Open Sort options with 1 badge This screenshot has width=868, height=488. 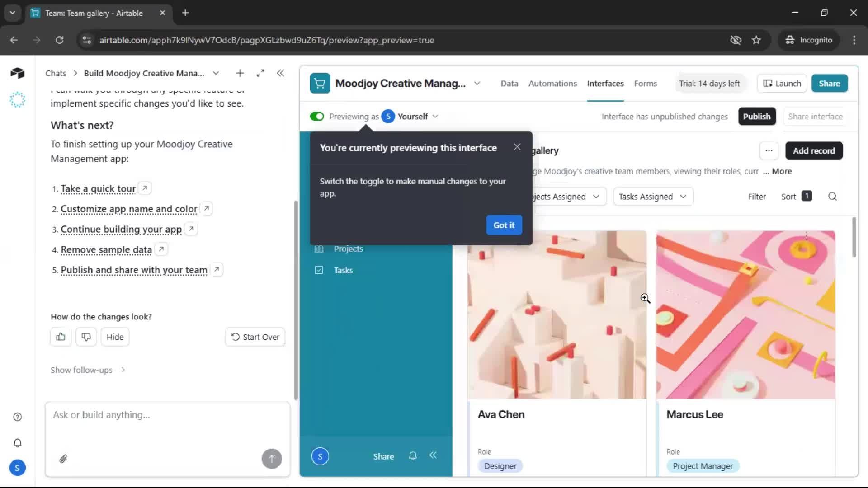coord(796,197)
